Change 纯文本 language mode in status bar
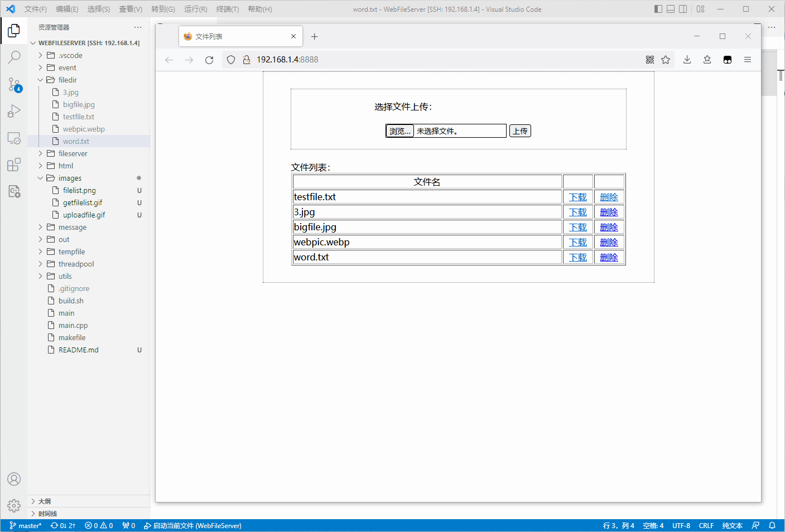This screenshot has width=785, height=532. pos(733,525)
